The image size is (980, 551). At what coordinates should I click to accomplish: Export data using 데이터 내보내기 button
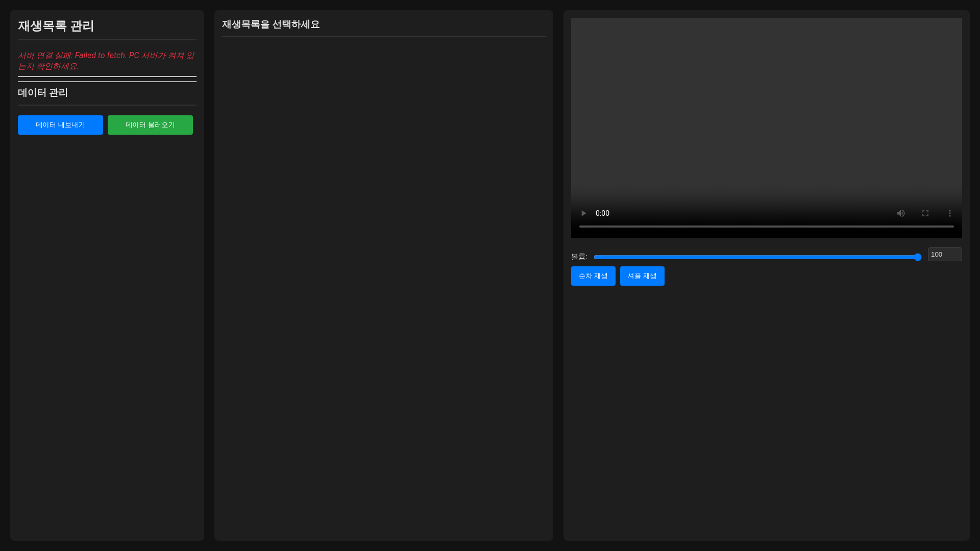(60, 125)
